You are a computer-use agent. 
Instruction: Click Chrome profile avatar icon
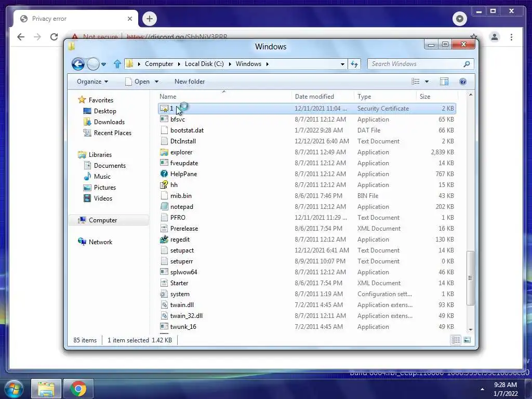495,37
